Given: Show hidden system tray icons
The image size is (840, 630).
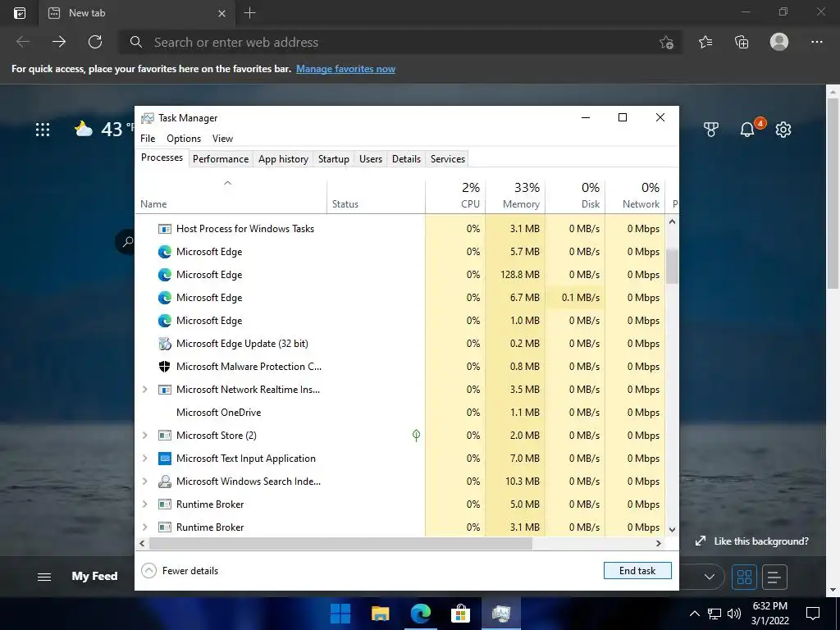Looking at the screenshot, I should click(x=694, y=614).
